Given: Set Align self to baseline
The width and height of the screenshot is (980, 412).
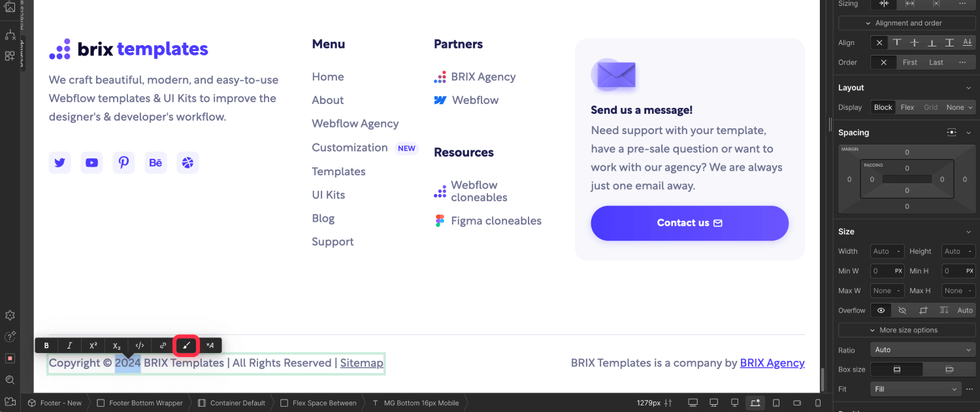Looking at the screenshot, I should coord(968,43).
